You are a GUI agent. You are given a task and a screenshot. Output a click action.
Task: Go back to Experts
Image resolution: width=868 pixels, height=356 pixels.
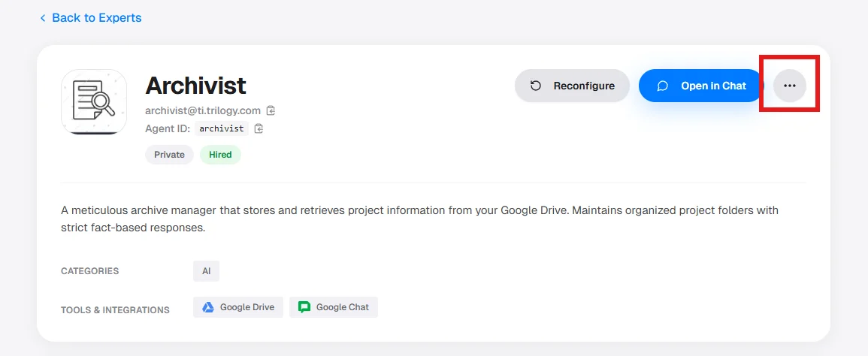coord(91,18)
